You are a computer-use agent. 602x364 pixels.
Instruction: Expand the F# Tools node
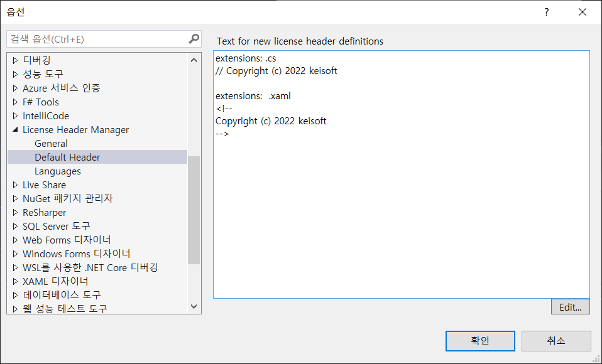pos(15,102)
